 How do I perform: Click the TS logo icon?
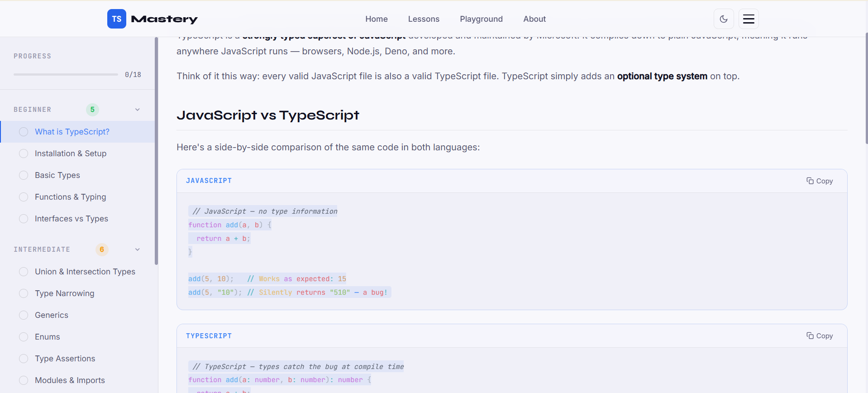(116, 19)
